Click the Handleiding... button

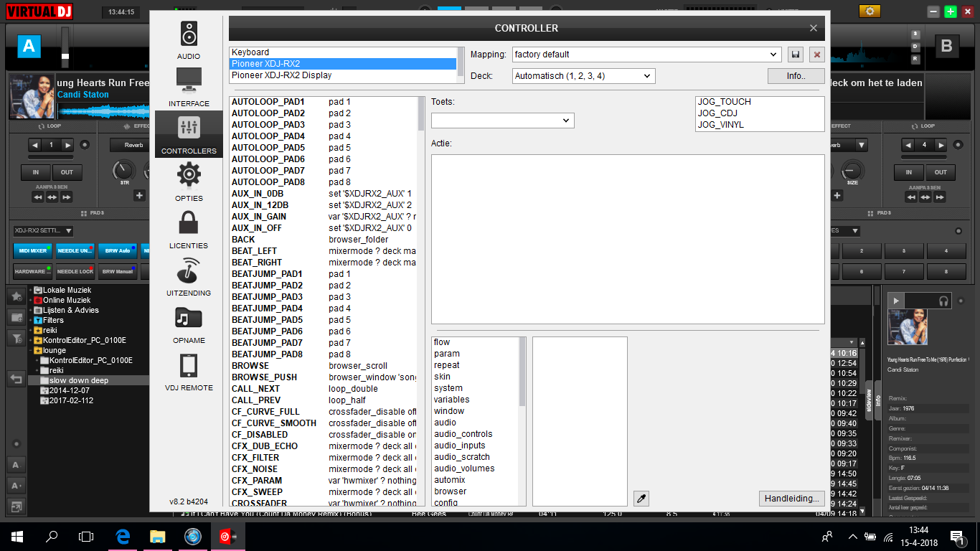click(791, 499)
